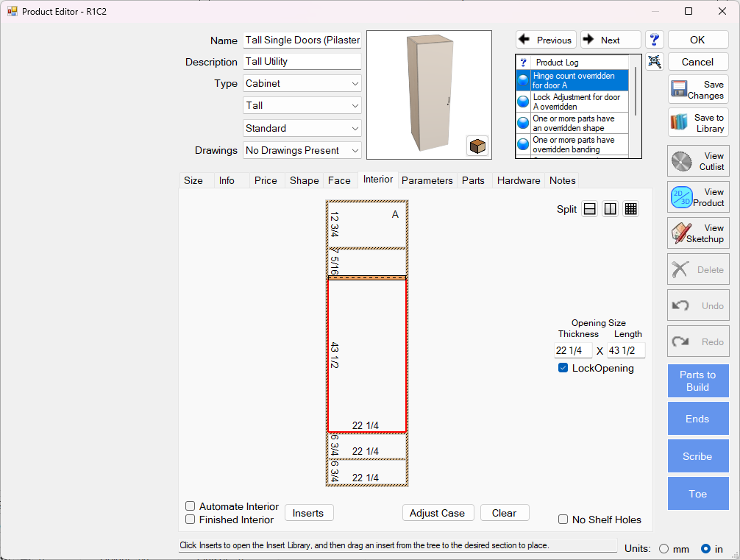Click the vertical Split icon

610,209
